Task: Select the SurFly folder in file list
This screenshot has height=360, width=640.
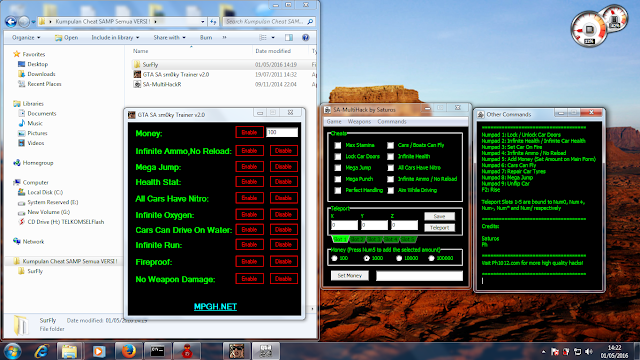Action: click(150, 64)
